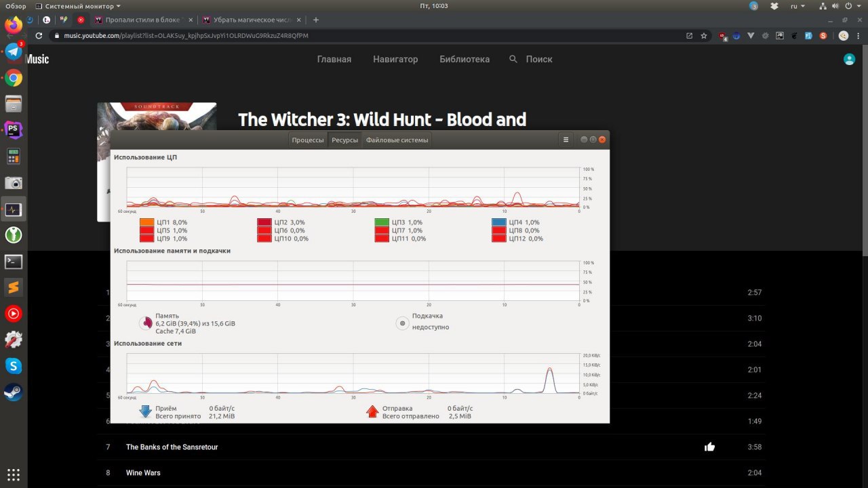
Task: Open page in app icon in address bar
Action: pos(690,35)
